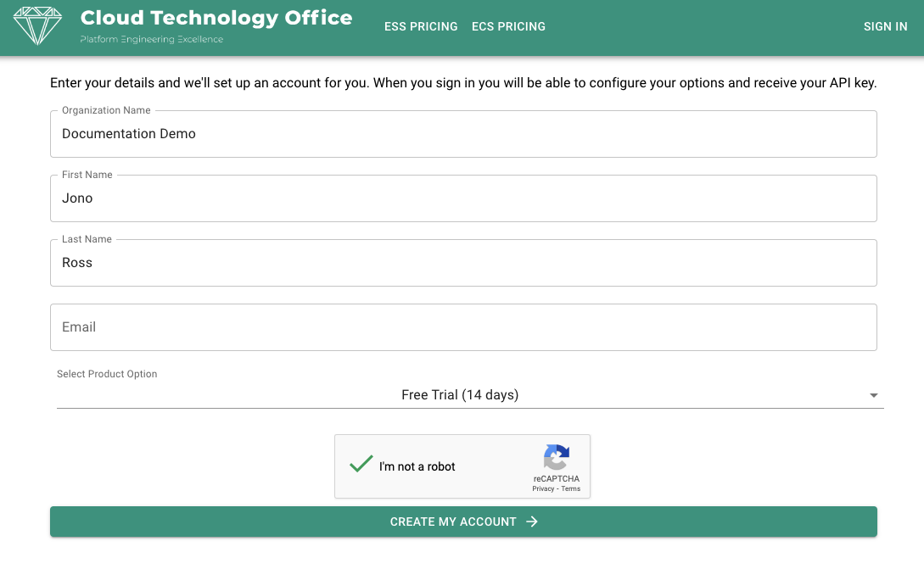Open the product option dropdown arrow

point(873,395)
